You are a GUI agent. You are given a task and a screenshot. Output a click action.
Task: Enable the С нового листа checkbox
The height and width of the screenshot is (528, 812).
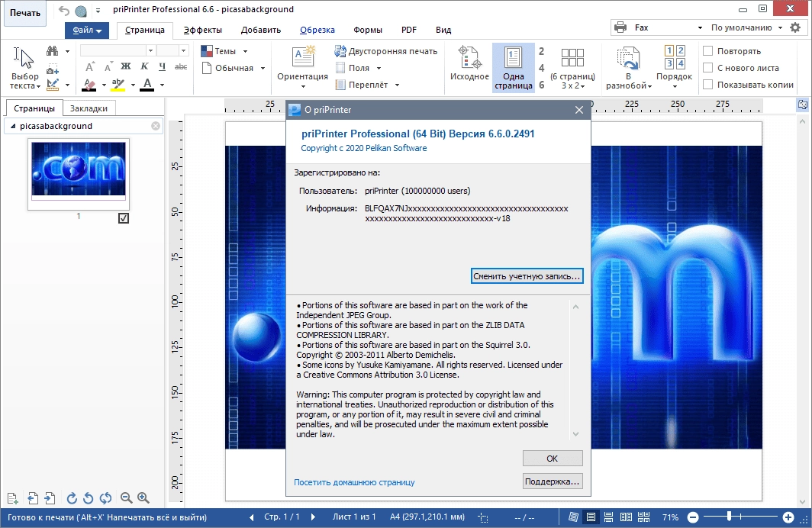708,68
